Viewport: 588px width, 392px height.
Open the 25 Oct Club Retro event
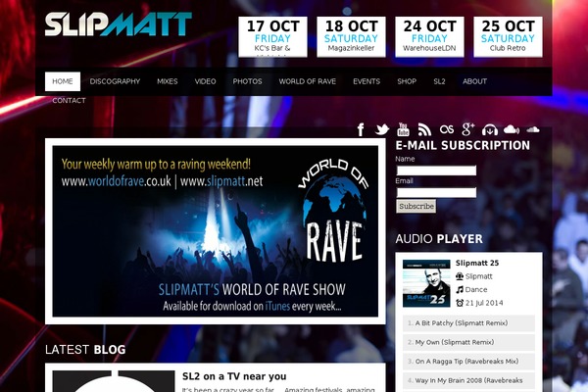point(508,37)
